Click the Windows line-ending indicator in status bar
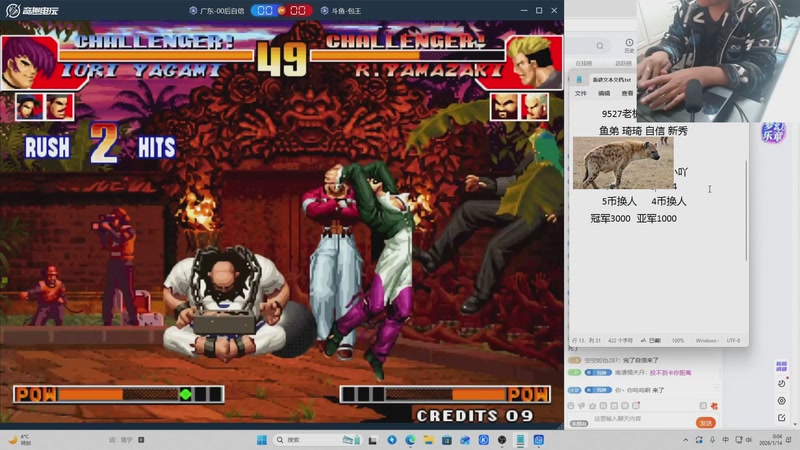 click(707, 340)
